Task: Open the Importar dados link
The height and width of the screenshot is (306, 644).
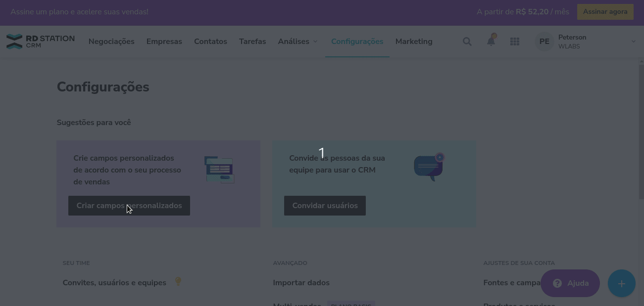Action: tap(301, 283)
